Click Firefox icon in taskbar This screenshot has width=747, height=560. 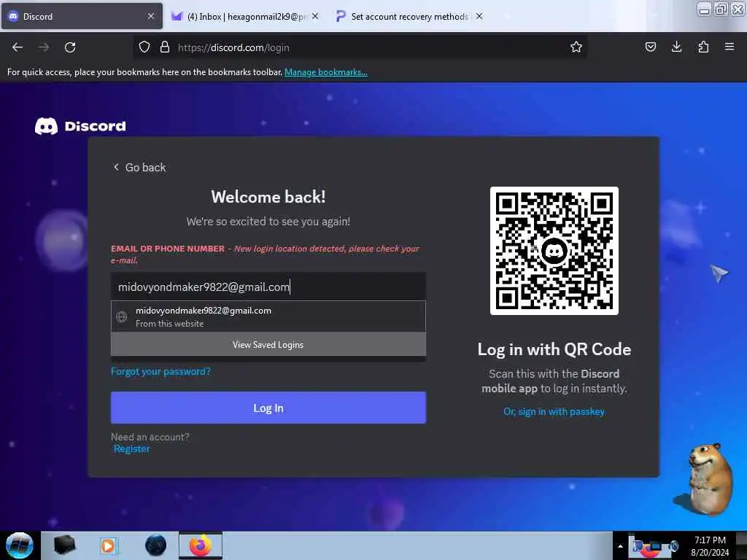201,545
